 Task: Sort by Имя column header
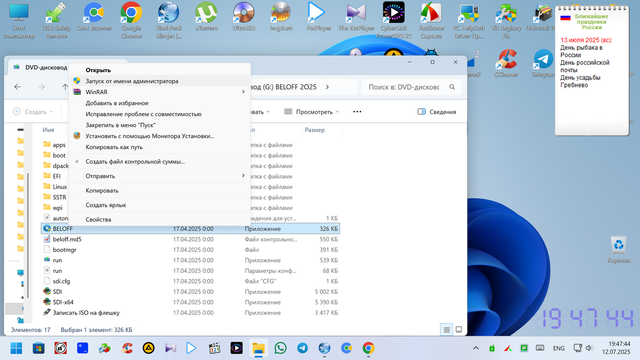point(48,130)
